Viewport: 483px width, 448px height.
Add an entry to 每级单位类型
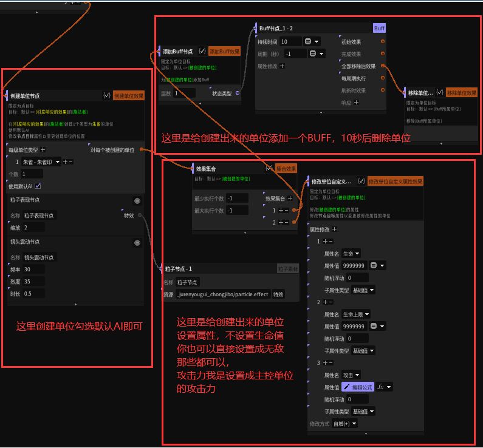[43, 149]
